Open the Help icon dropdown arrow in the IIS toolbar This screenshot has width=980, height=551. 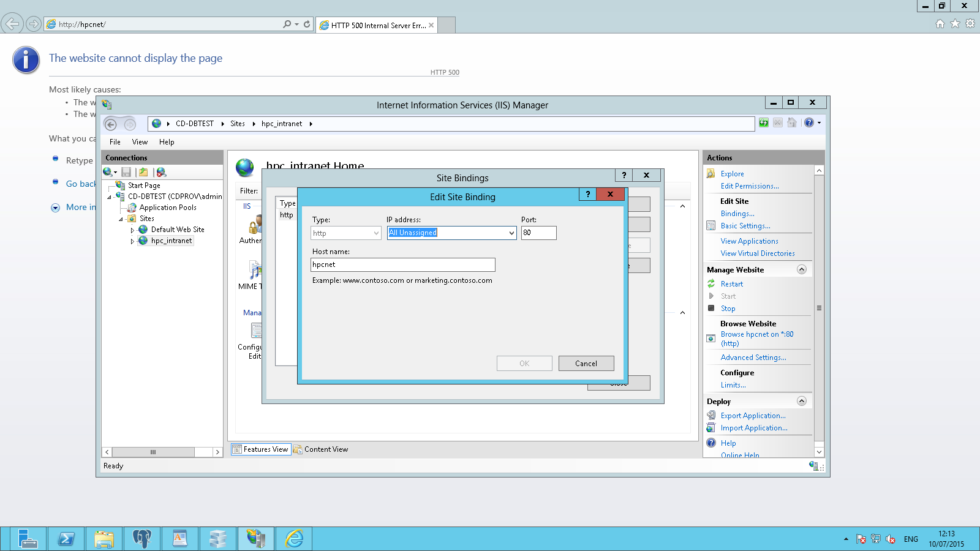click(x=819, y=122)
